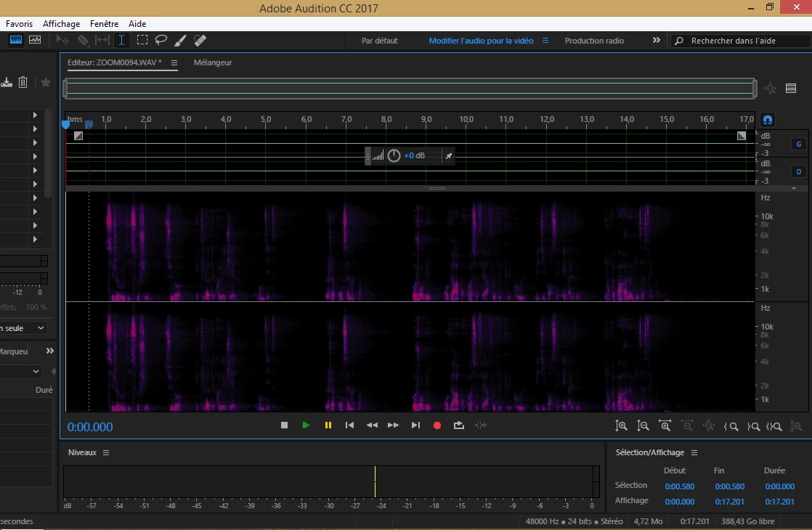
Task: Click the skip selection icon
Action: (481, 425)
